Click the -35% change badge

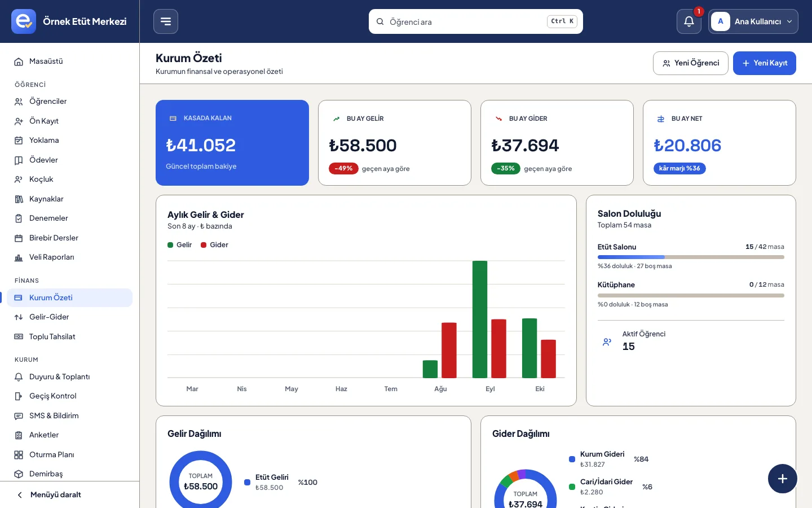click(506, 169)
